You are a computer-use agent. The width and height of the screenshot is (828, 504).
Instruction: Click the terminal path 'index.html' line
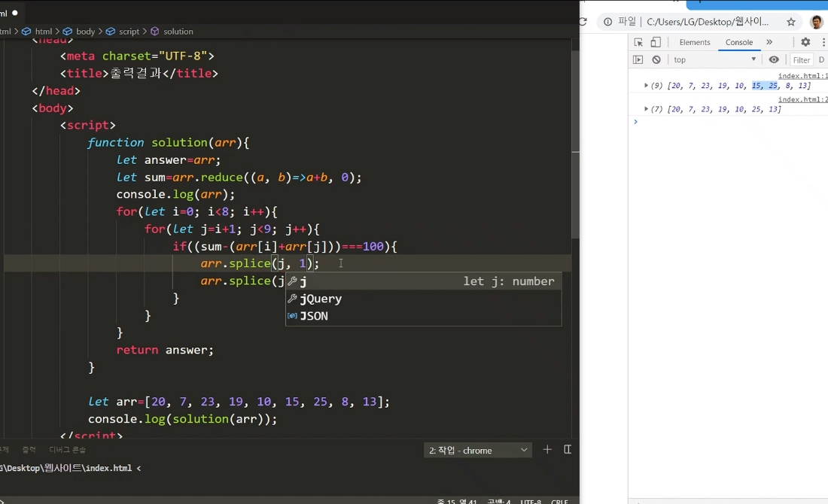[x=70, y=468]
